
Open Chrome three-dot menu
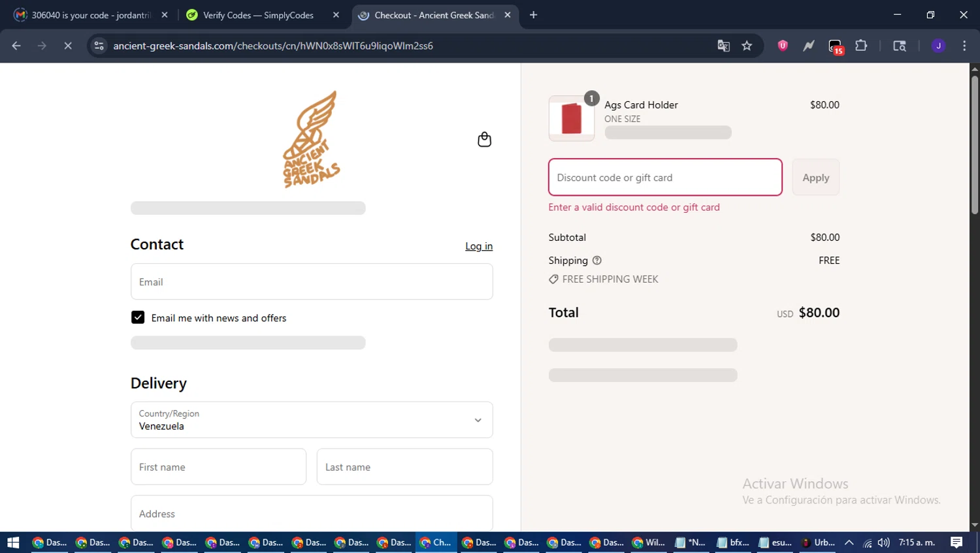(964, 46)
